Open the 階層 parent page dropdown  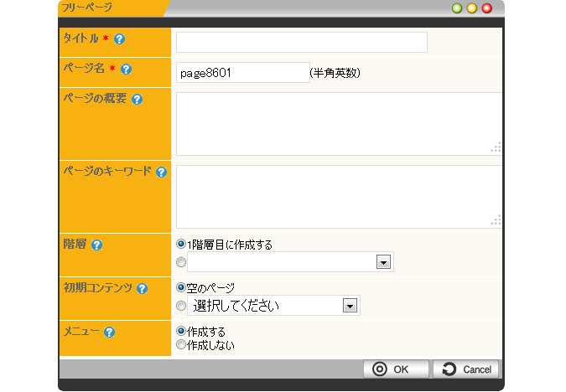[290, 262]
